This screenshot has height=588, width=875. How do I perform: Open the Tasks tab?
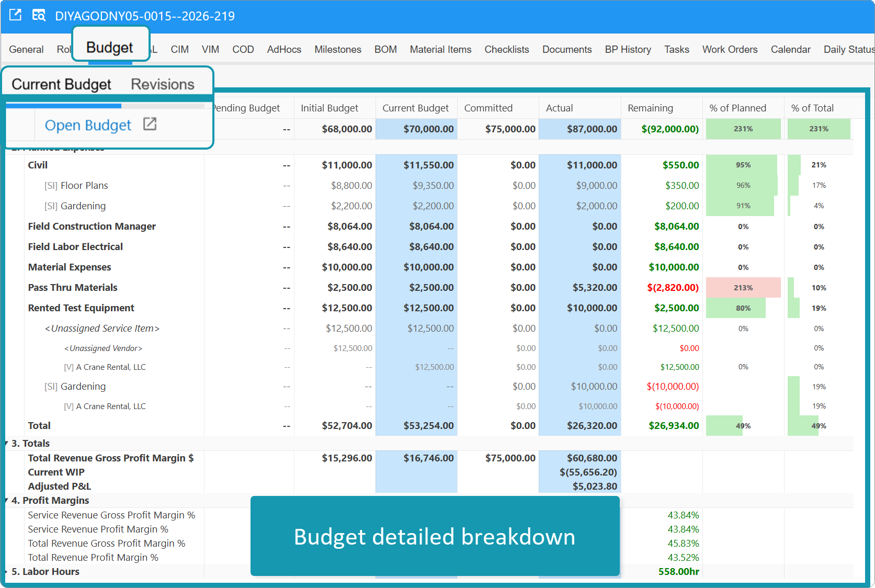click(x=677, y=49)
